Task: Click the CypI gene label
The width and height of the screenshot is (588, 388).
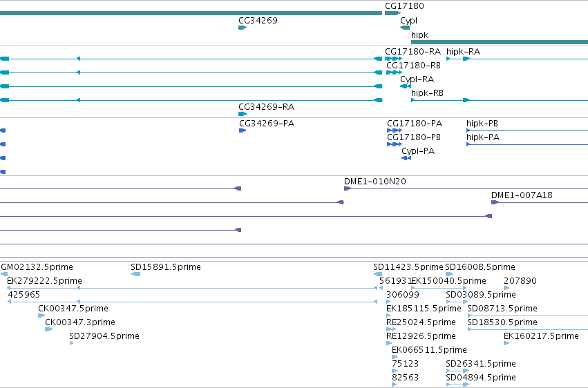Action: [x=408, y=21]
